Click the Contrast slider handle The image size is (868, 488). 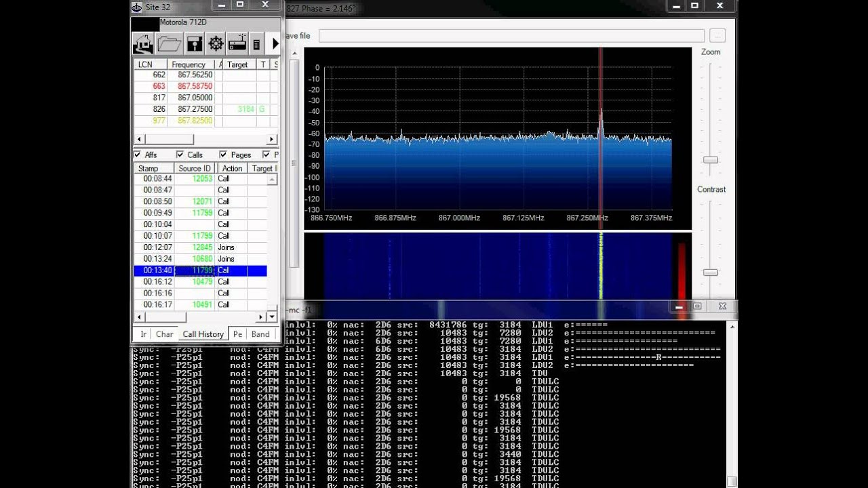710,272
